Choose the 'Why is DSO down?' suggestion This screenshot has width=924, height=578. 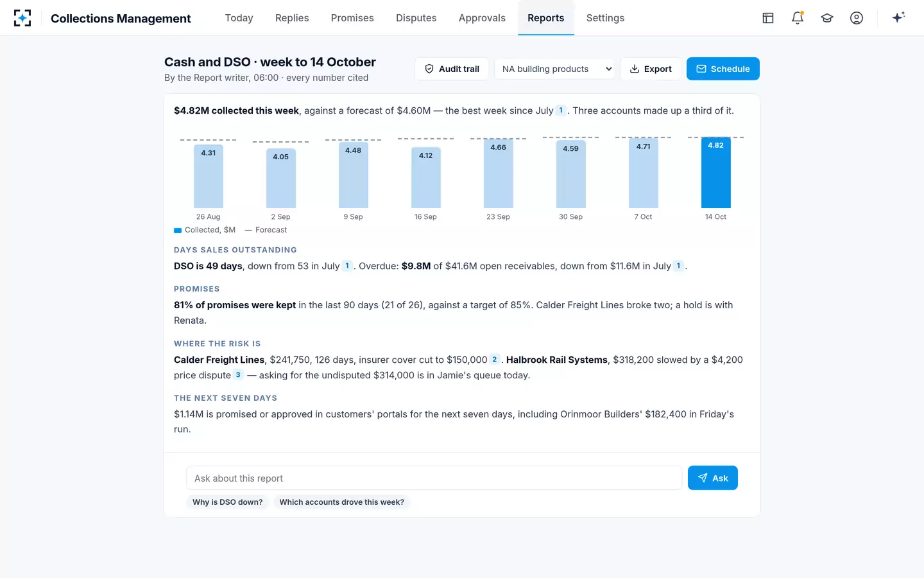click(228, 502)
